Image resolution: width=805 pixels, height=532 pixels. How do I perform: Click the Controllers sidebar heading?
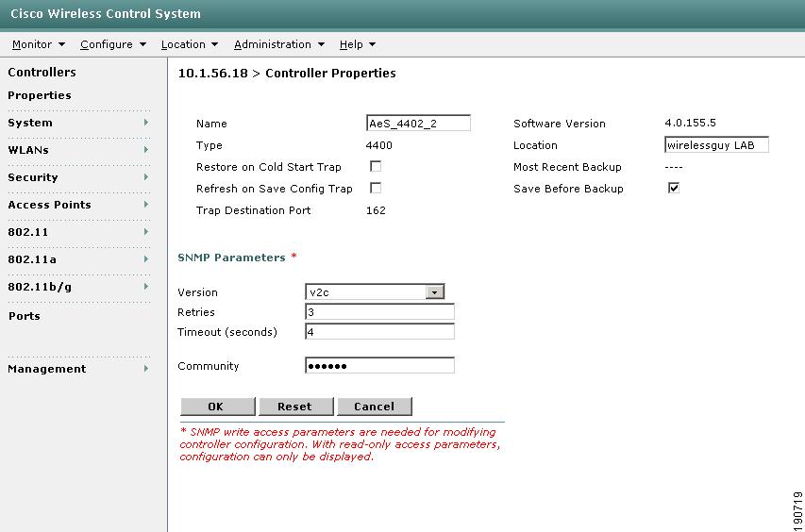[x=42, y=73]
